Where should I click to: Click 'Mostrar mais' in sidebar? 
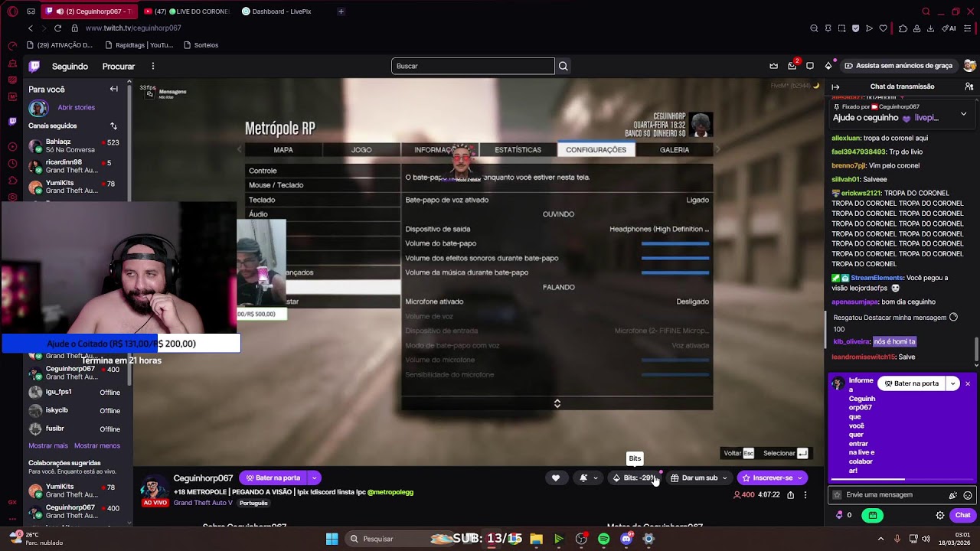pos(48,445)
